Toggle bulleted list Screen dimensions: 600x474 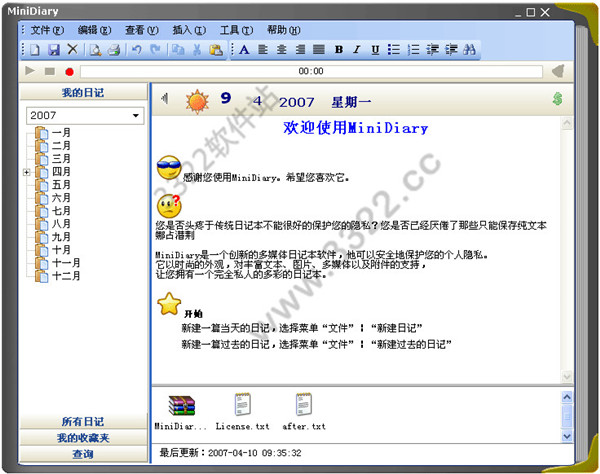coord(394,50)
